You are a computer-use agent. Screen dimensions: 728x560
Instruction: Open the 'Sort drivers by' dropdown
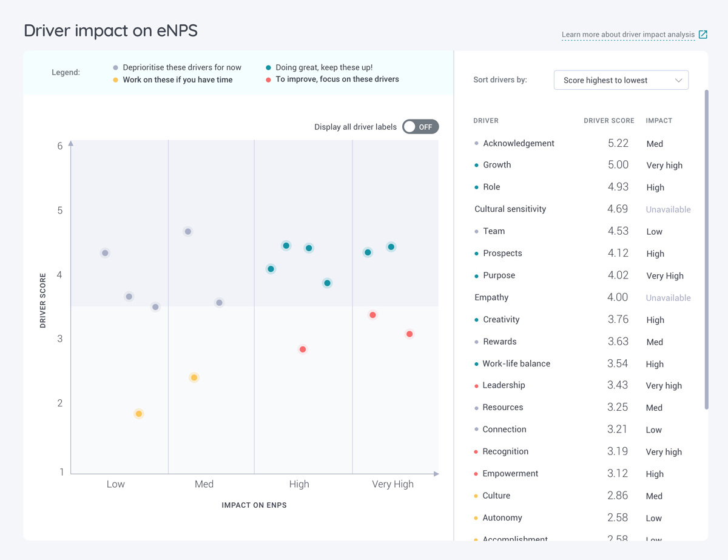click(x=621, y=79)
